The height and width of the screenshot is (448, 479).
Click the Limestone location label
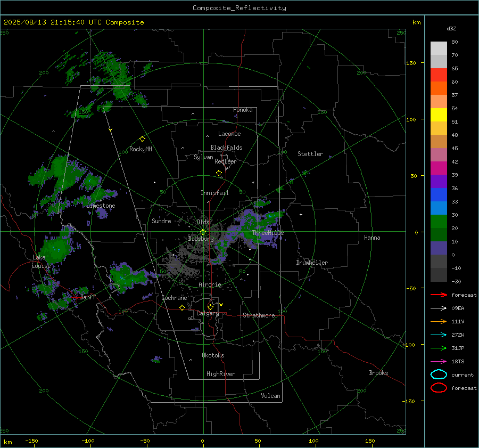pyautogui.click(x=101, y=206)
